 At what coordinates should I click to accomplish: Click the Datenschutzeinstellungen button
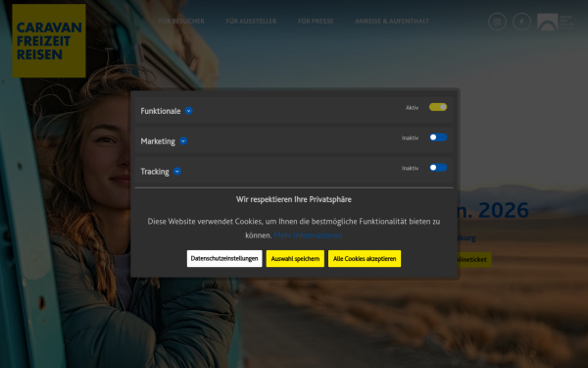tap(224, 259)
